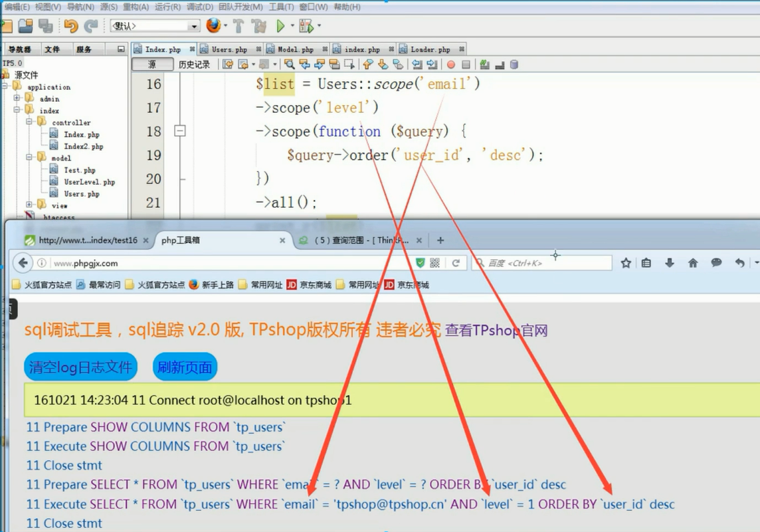Viewport: 760px width, 532px height.
Task: Click the shift line left icon
Action: pos(417,64)
